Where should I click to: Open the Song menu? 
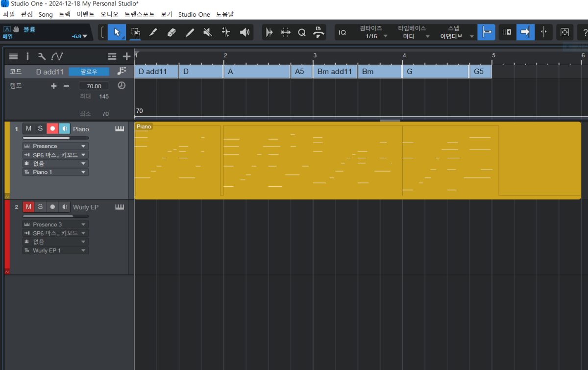(x=46, y=14)
